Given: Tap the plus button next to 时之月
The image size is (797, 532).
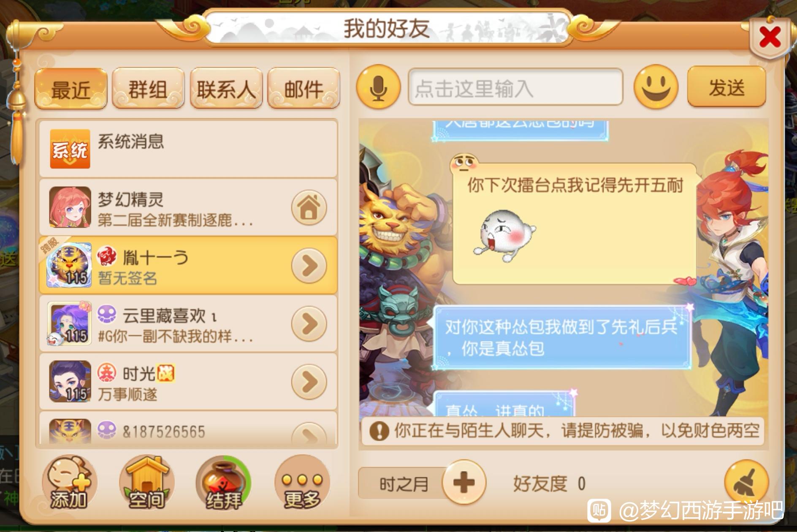Looking at the screenshot, I should (x=464, y=482).
